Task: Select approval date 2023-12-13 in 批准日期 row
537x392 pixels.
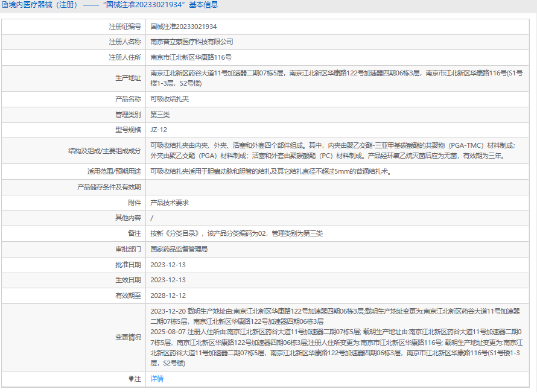Action: point(168,265)
